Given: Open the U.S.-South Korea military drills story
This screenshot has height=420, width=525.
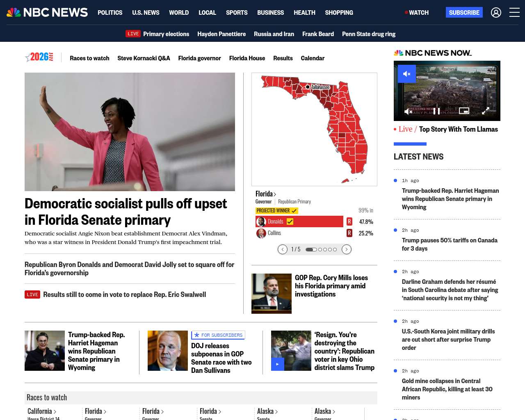Looking at the screenshot, I should pyautogui.click(x=448, y=340).
